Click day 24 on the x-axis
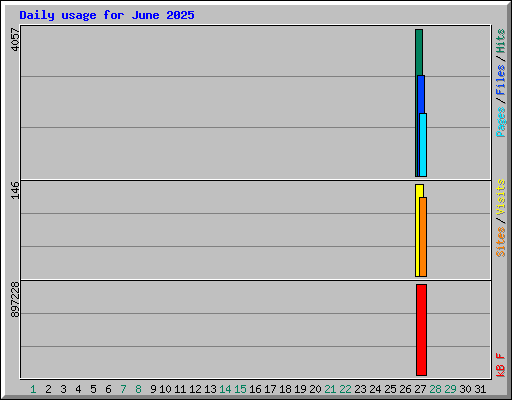The height and width of the screenshot is (400, 512). (x=375, y=389)
